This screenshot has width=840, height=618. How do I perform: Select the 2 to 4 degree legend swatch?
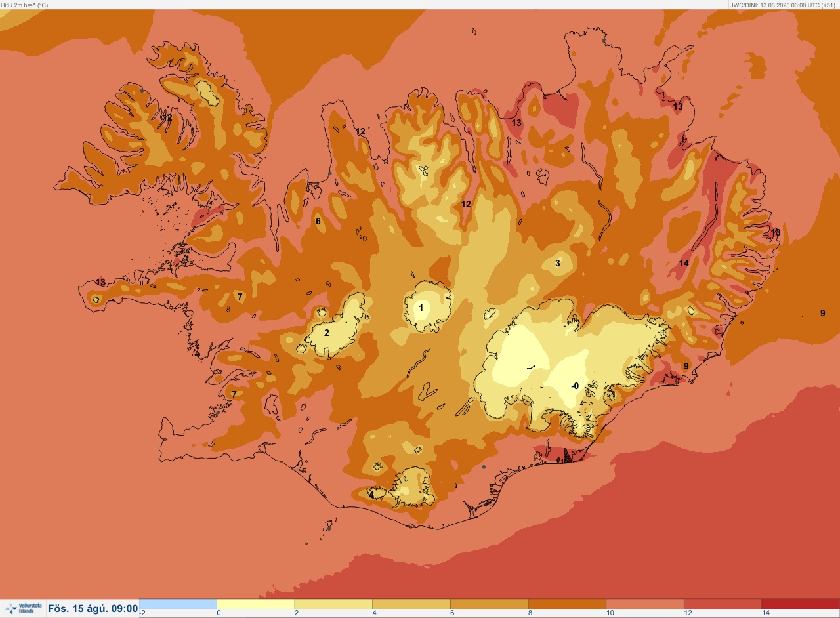333,604
